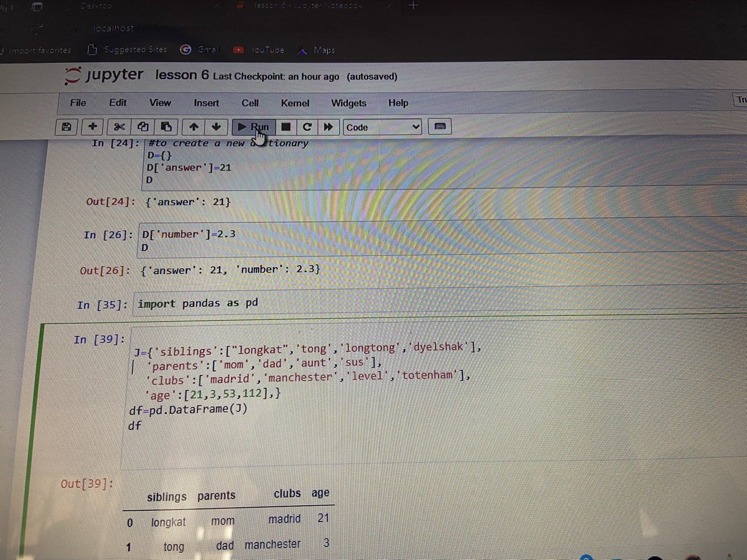The width and height of the screenshot is (747, 560).
Task: Run the selected cell
Action: click(x=255, y=126)
